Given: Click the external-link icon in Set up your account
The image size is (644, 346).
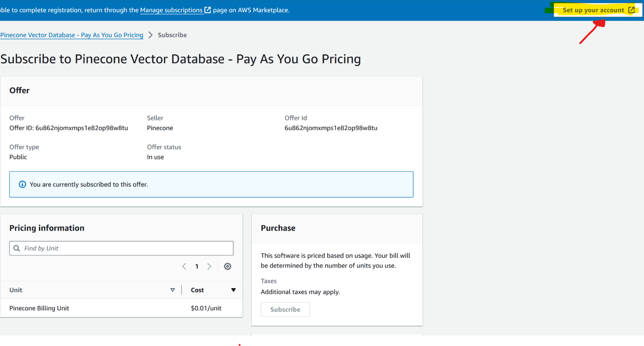Looking at the screenshot, I should 631,10.
